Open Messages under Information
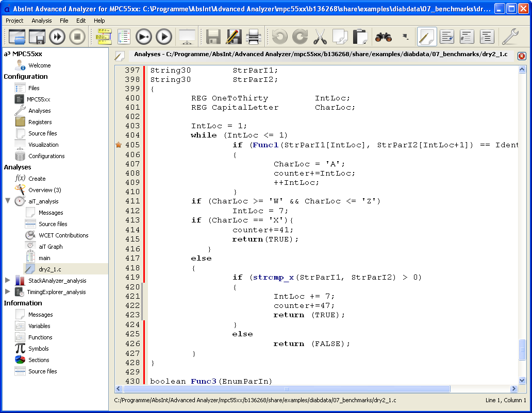This screenshot has height=413, width=532. [x=34, y=315]
